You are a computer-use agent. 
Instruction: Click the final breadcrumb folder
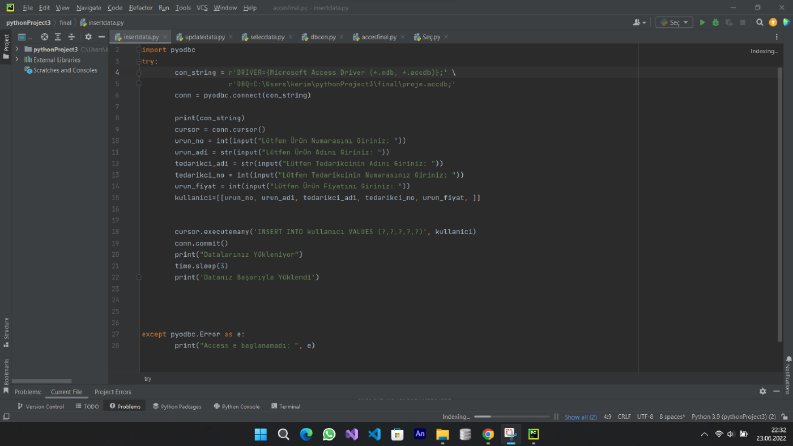click(x=65, y=22)
